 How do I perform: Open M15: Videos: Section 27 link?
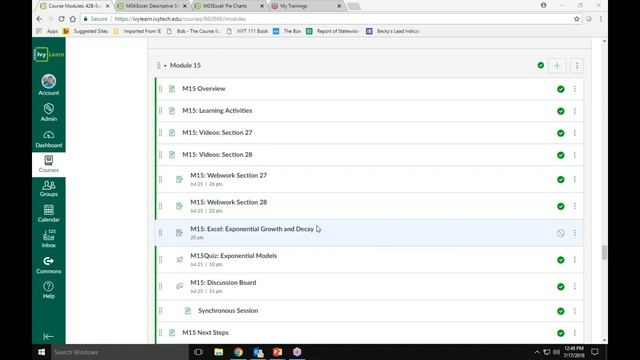(217, 133)
